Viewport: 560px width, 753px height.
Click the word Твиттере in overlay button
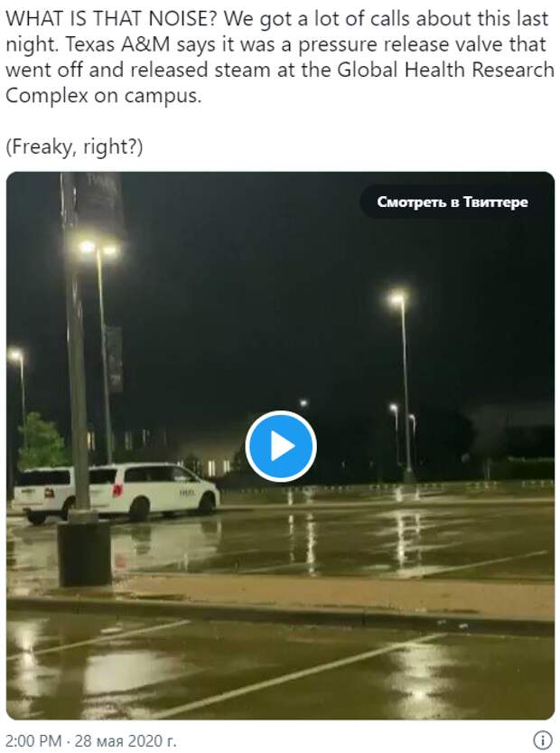point(496,202)
